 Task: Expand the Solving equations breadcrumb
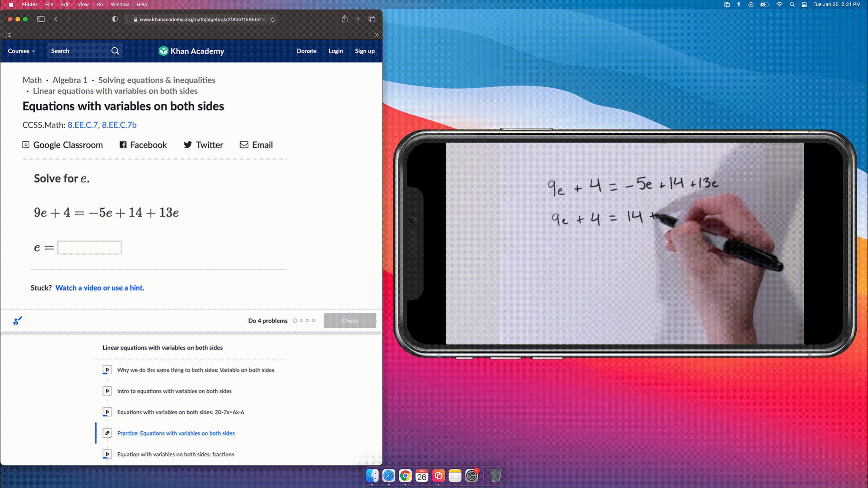coord(157,79)
